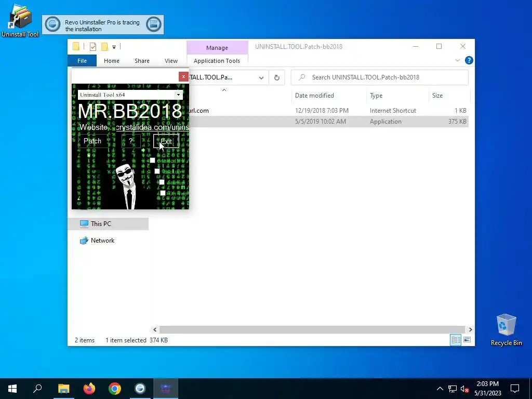This screenshot has width=532, height=399.
Task: Launch Firefox from the taskbar
Action: click(x=89, y=389)
